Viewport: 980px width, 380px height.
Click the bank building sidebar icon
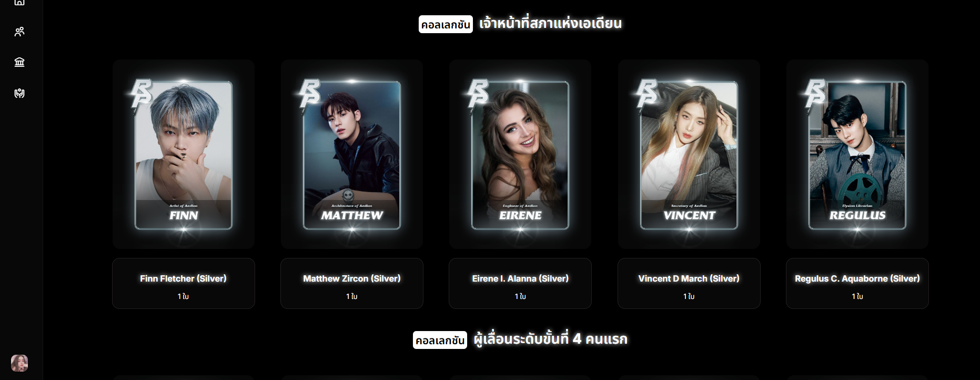point(19,62)
